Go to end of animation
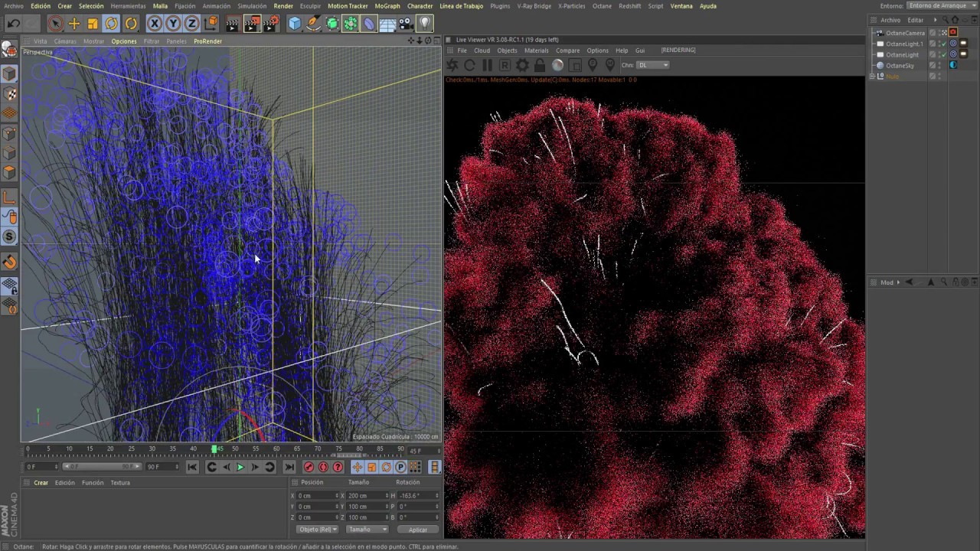The width and height of the screenshot is (980, 551). click(289, 467)
